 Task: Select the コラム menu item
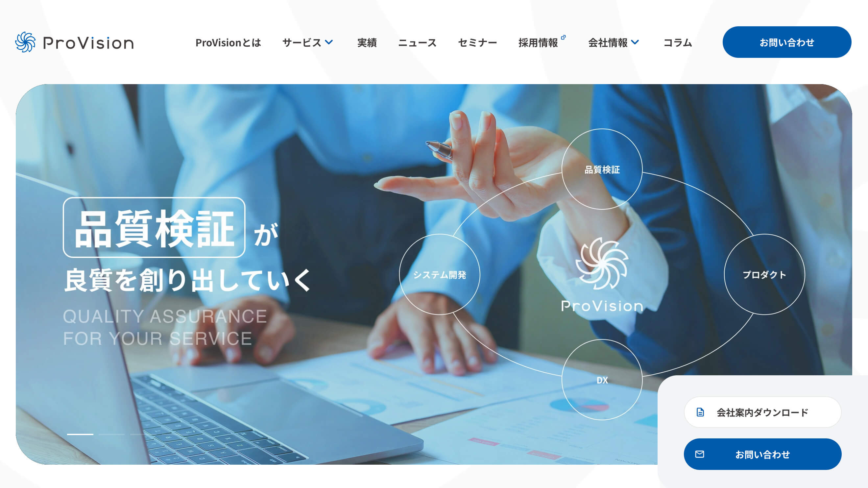click(x=678, y=42)
